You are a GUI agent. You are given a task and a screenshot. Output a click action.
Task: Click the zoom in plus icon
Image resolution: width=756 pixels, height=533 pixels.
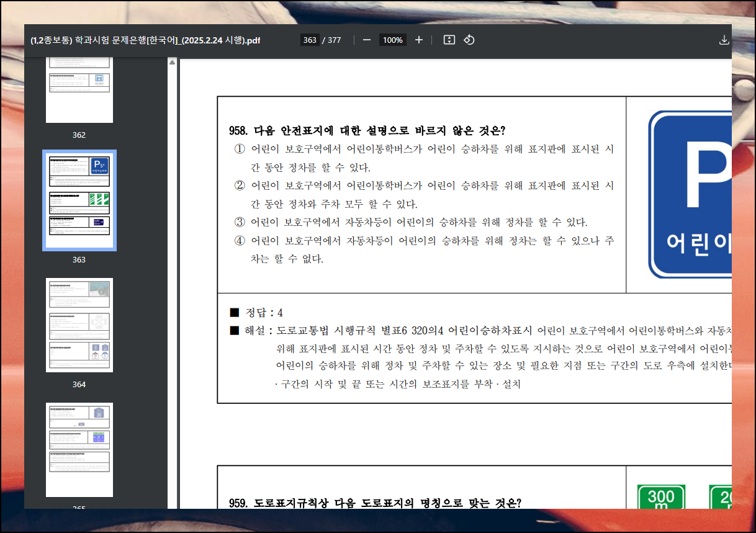[x=419, y=40]
